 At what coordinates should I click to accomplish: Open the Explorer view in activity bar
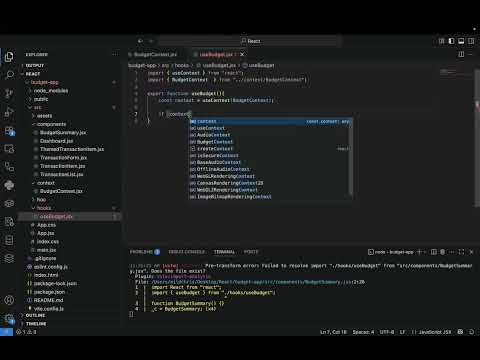[x=9, y=57]
